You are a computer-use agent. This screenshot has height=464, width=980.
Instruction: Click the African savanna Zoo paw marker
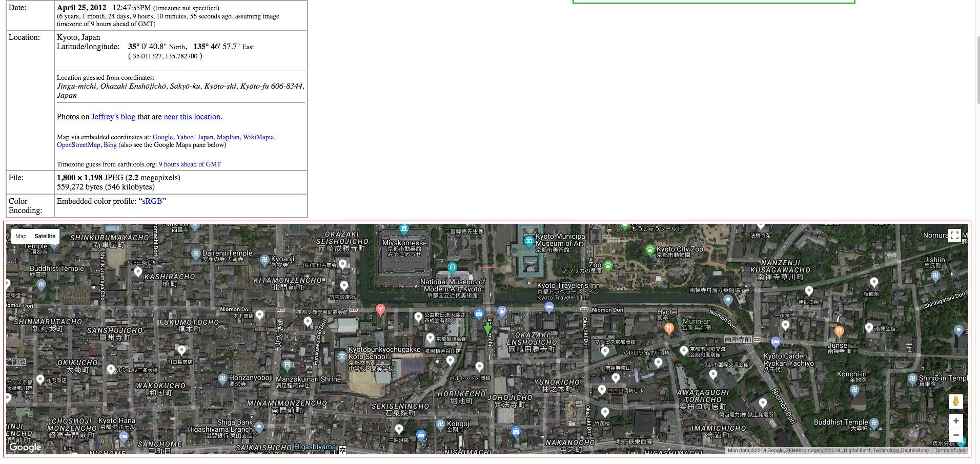pos(608,265)
